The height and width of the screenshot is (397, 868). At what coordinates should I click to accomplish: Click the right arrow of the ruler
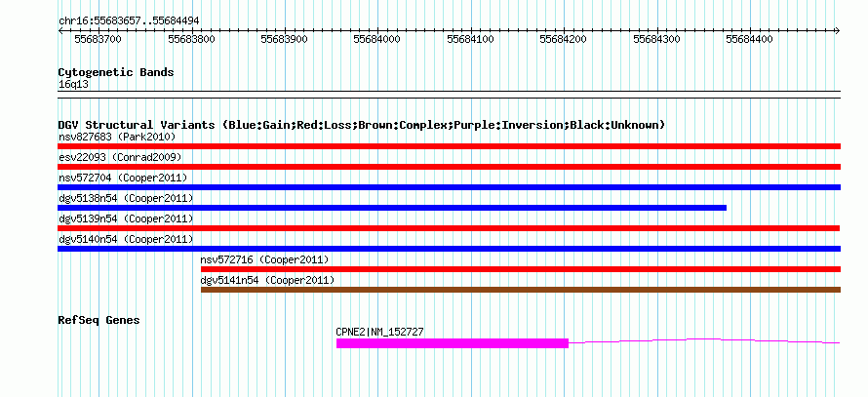[x=838, y=30]
